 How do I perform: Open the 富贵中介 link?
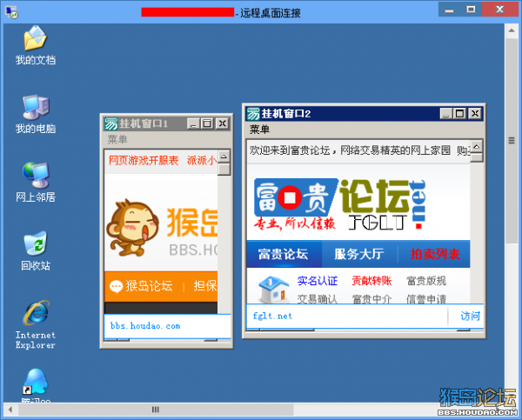point(371,299)
